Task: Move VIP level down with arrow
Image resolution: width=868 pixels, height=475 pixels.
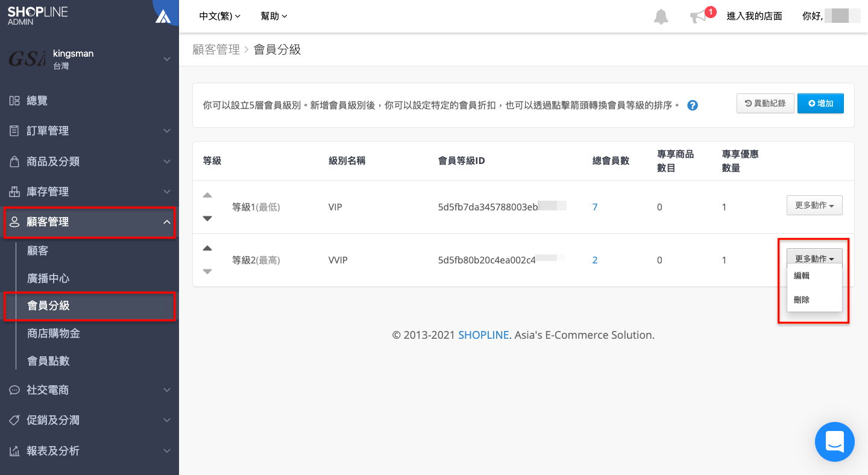Action: (207, 218)
